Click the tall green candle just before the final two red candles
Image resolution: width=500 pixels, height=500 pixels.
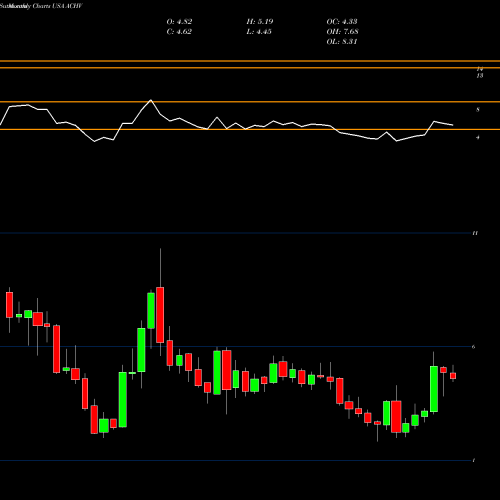pos(434,389)
